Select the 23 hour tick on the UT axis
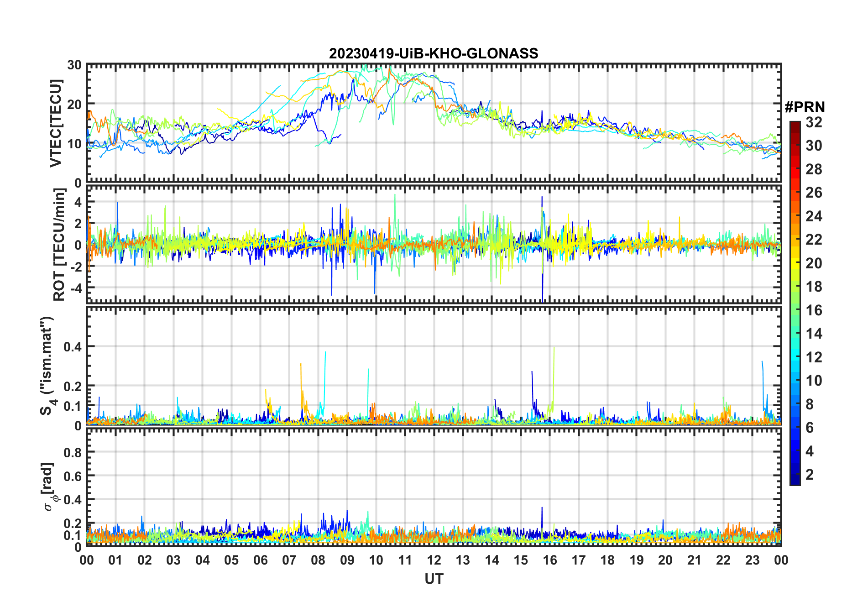The image size is (868, 607). pyautogui.click(x=752, y=560)
